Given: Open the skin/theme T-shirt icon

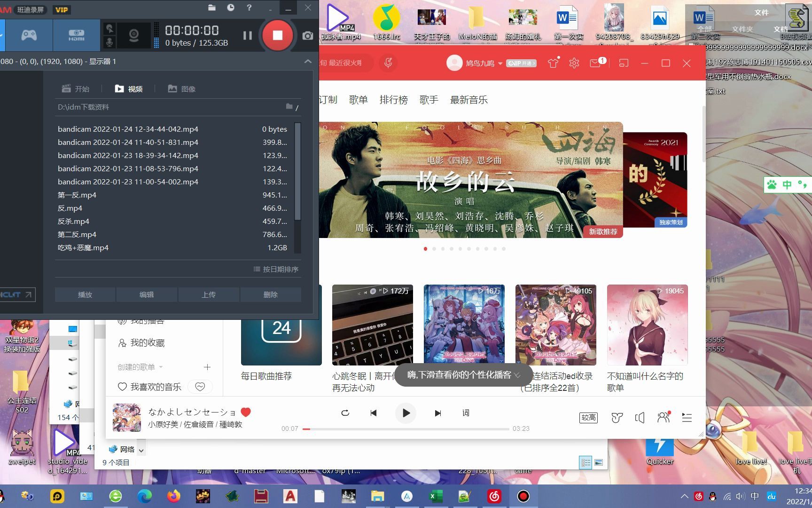Looking at the screenshot, I should 553,63.
